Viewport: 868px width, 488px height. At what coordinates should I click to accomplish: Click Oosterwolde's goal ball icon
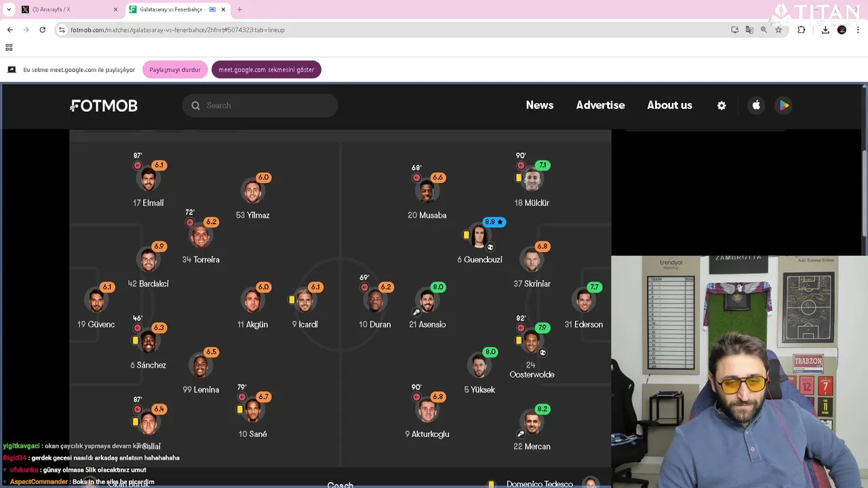click(x=542, y=352)
